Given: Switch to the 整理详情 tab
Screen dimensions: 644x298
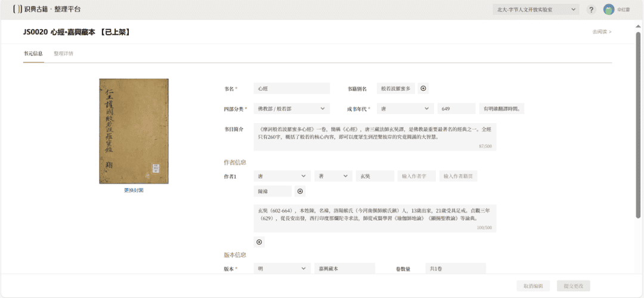Looking at the screenshot, I should (x=64, y=54).
